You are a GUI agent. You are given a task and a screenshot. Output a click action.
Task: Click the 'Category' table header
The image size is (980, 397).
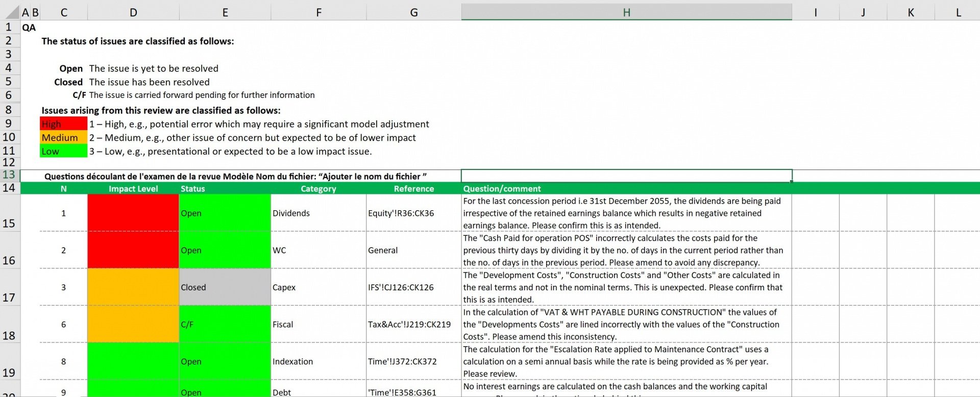318,188
